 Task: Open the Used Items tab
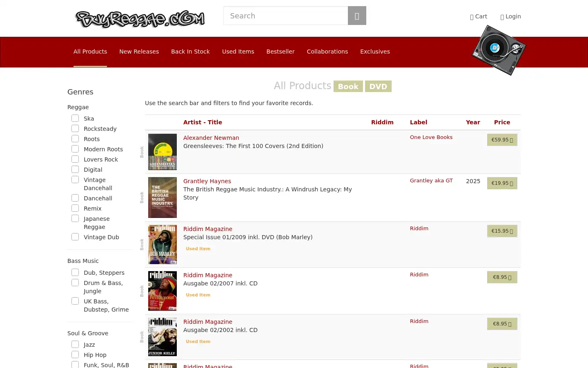tap(238, 52)
